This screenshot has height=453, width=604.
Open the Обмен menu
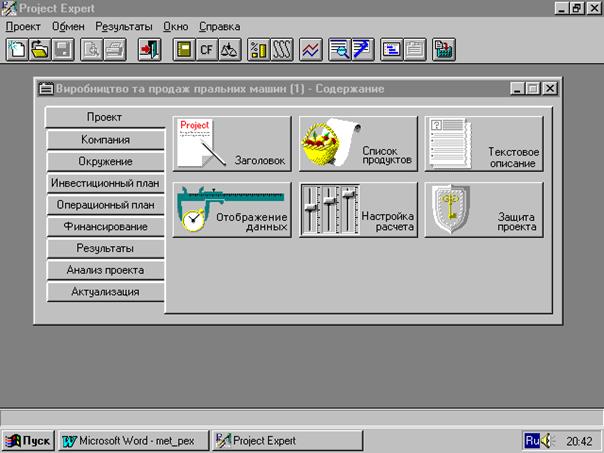coord(68,27)
